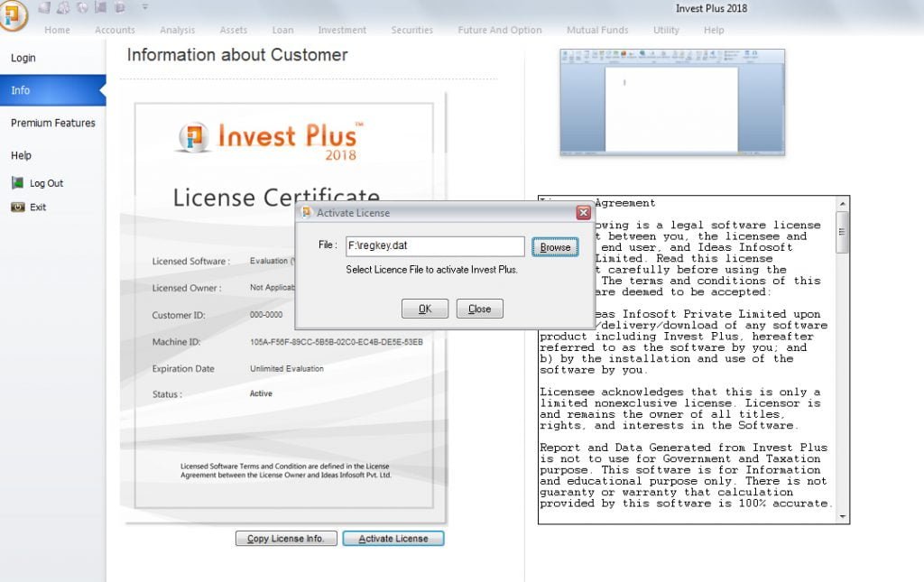Open the Future And Option tab
This screenshot has height=582, width=924.
500,30
